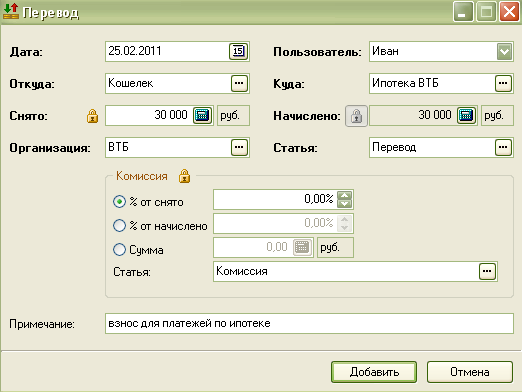Open the disabled calculator in Сумма commission field
Viewport: 522px width, 392px height.
(302, 247)
